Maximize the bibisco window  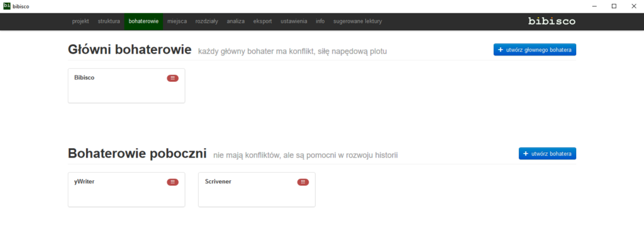tap(614, 6)
